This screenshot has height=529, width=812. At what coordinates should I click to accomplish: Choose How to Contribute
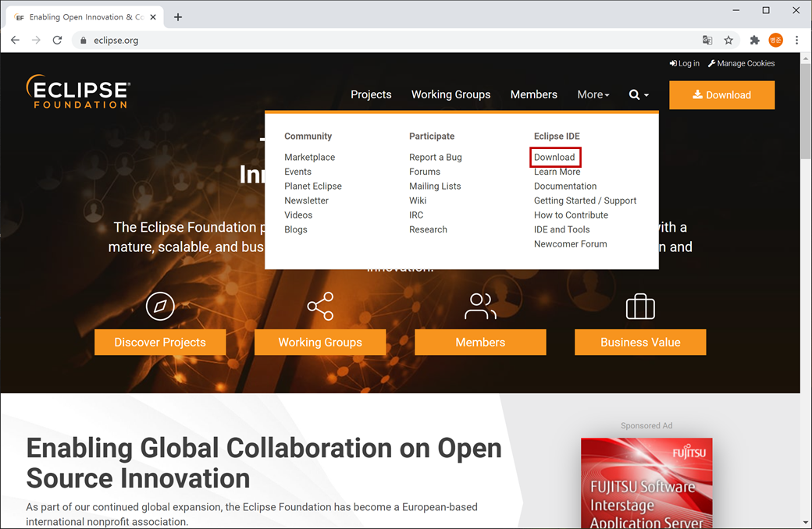(x=571, y=215)
